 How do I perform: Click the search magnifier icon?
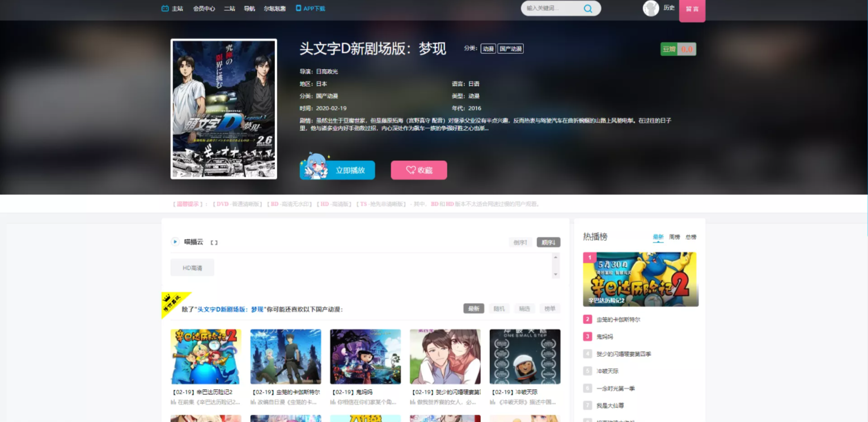[587, 8]
